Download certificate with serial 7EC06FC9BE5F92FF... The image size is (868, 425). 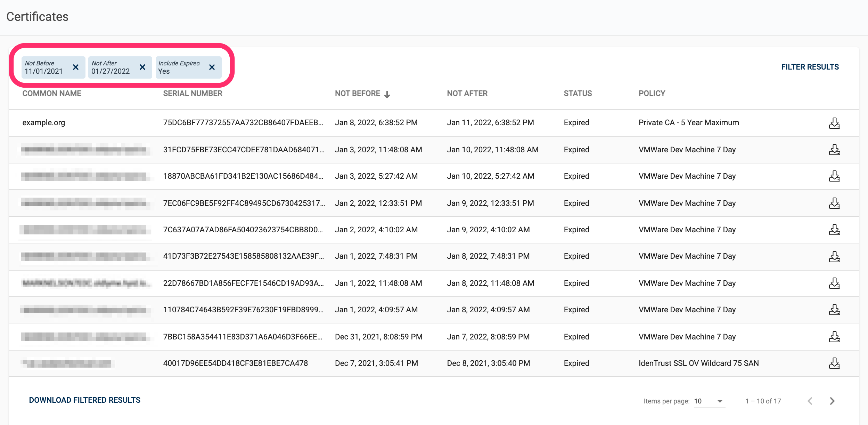(x=834, y=203)
